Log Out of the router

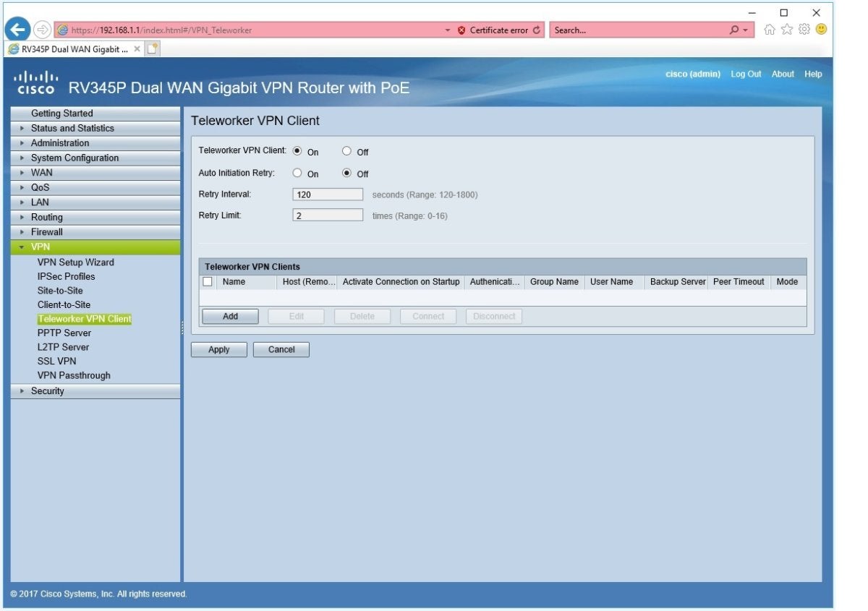[746, 74]
